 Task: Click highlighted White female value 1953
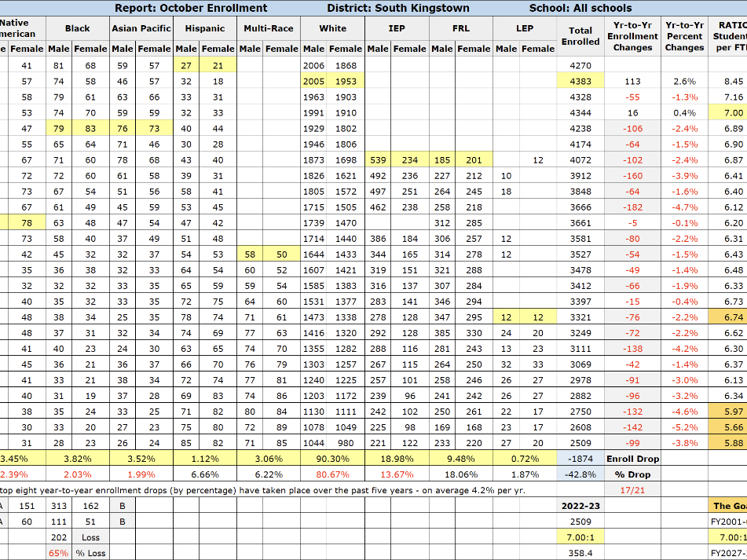[346, 82]
